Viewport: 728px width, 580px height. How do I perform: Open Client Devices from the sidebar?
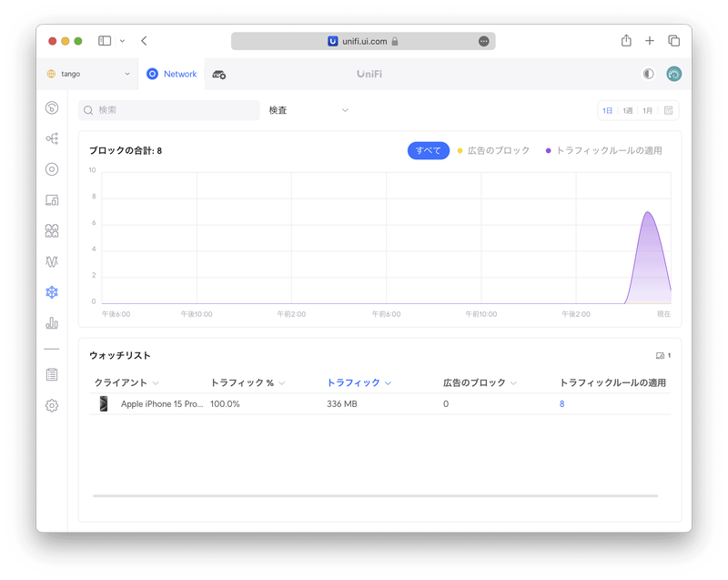[52, 200]
